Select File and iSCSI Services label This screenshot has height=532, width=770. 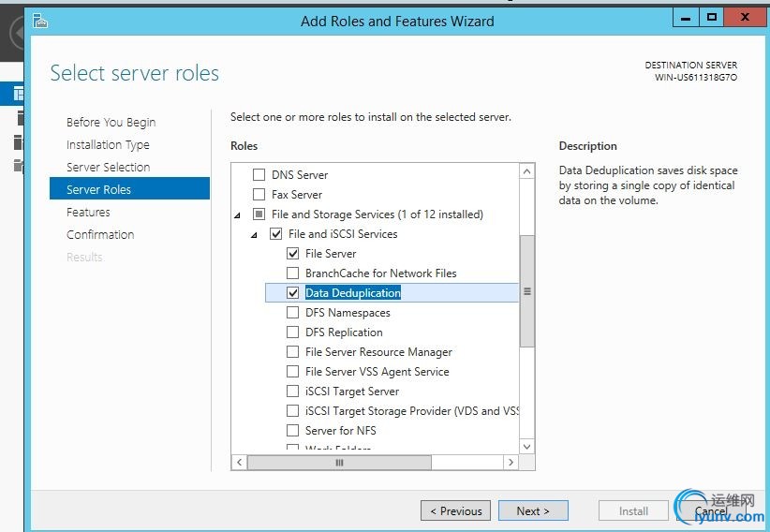[343, 234]
